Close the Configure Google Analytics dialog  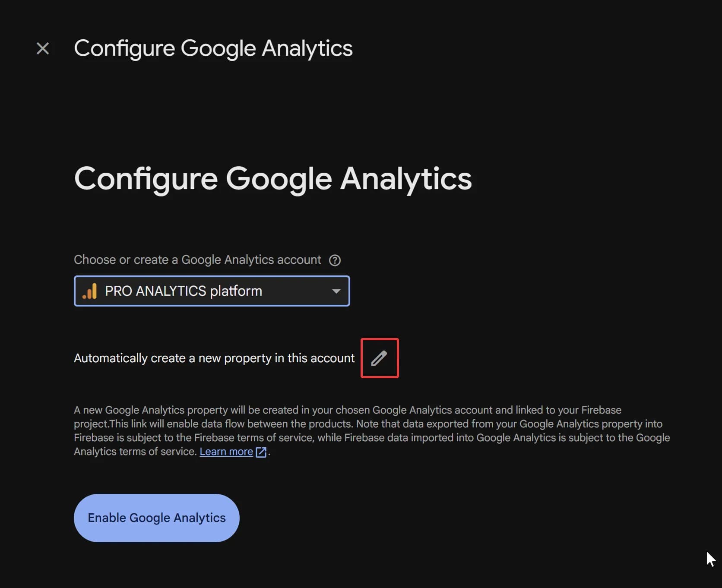coord(43,48)
